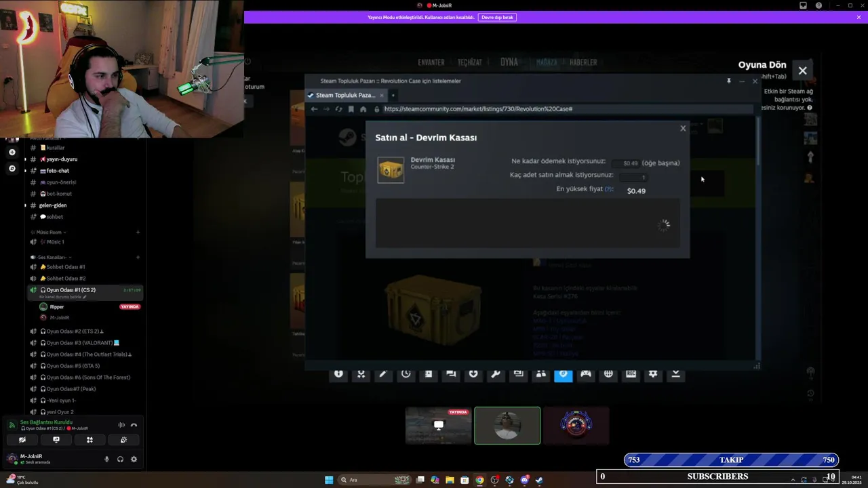This screenshot has height=488, width=868.
Task: Open the Steam overlay game overview info icon
Action: 338,374
